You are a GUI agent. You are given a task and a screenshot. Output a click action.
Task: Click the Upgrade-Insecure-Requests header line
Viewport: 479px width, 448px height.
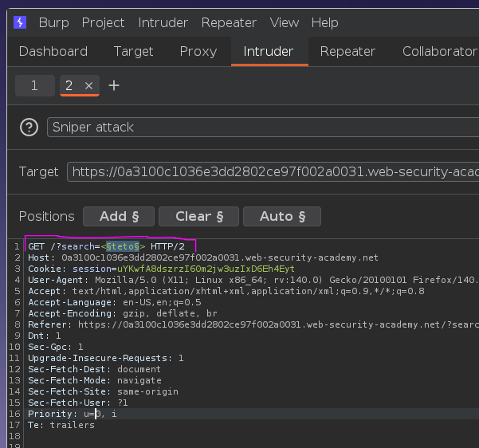[106, 358]
